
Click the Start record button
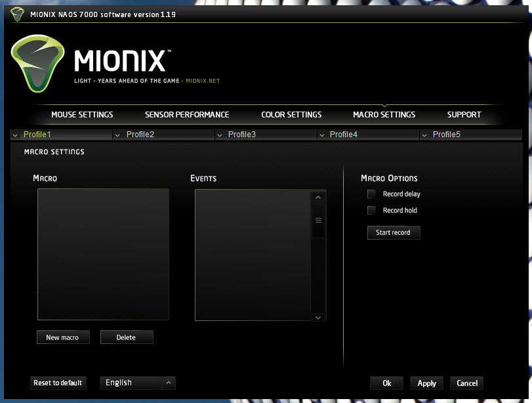tap(394, 232)
